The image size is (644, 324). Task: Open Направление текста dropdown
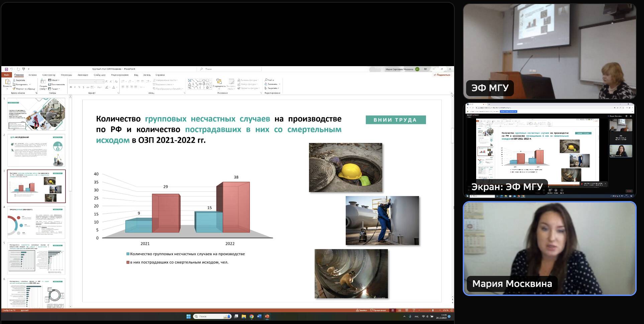point(166,80)
